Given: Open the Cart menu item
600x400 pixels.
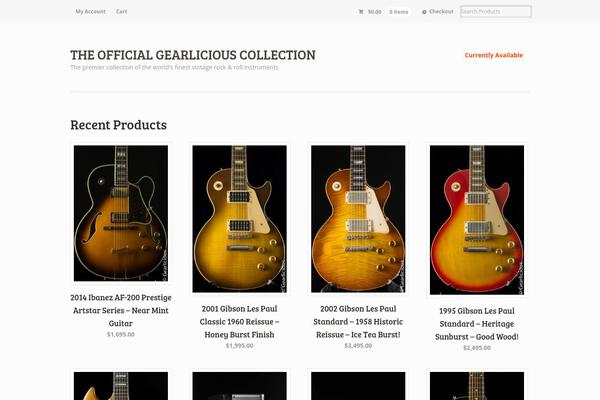Looking at the screenshot, I should (121, 11).
